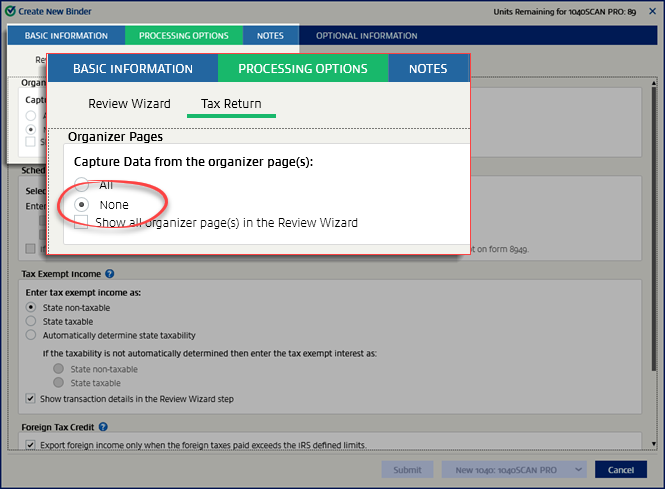Open the OPTIONAL INFORMATION tab

point(366,36)
